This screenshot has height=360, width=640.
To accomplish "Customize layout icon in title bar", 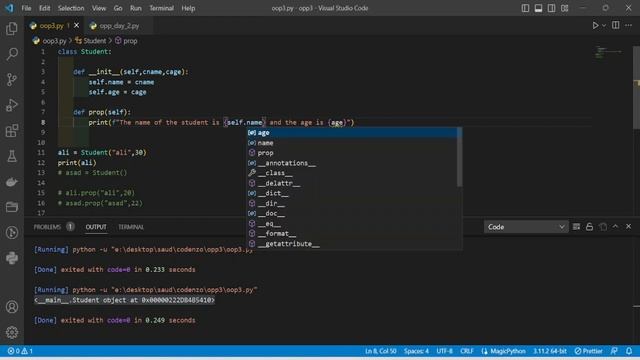I will [564, 8].
